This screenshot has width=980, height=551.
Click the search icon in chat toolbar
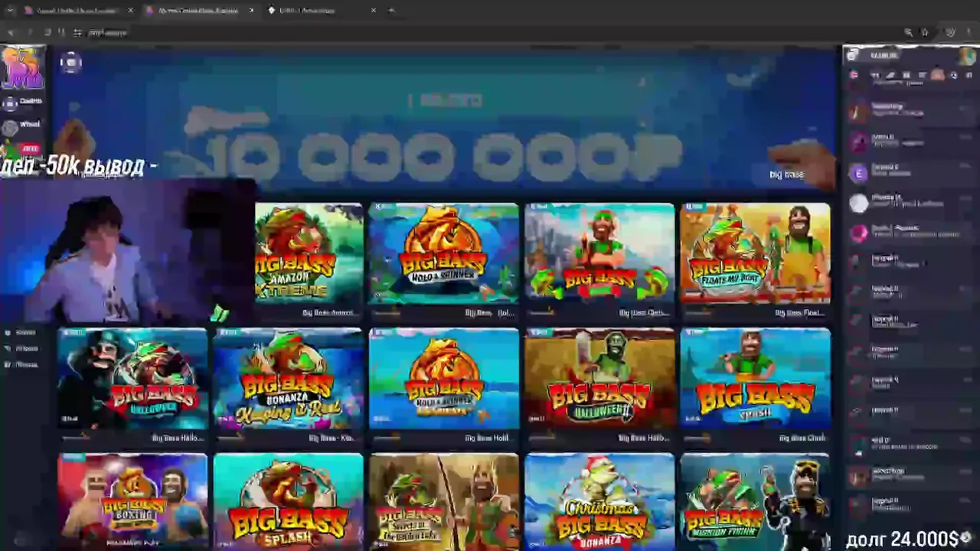(x=954, y=75)
